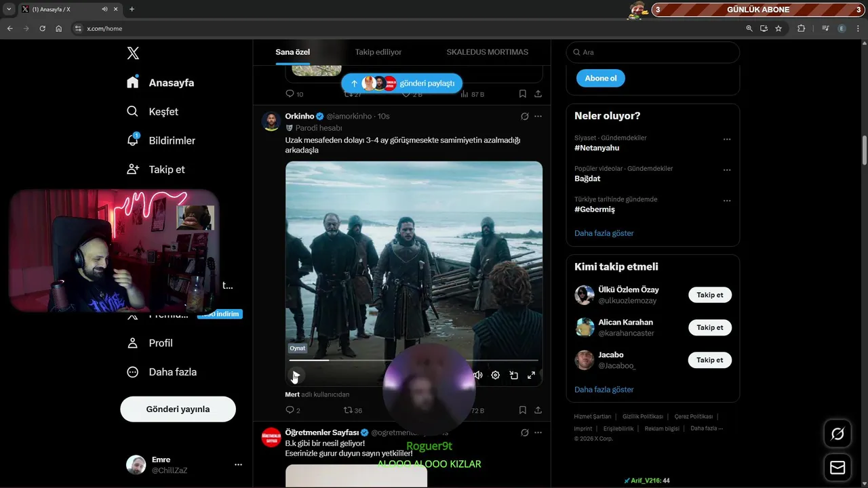Open the #Gebermiş trend
868x488 pixels.
(595, 209)
